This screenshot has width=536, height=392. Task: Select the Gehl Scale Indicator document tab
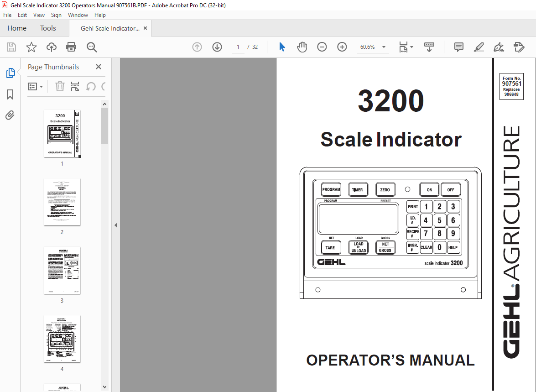110,28
